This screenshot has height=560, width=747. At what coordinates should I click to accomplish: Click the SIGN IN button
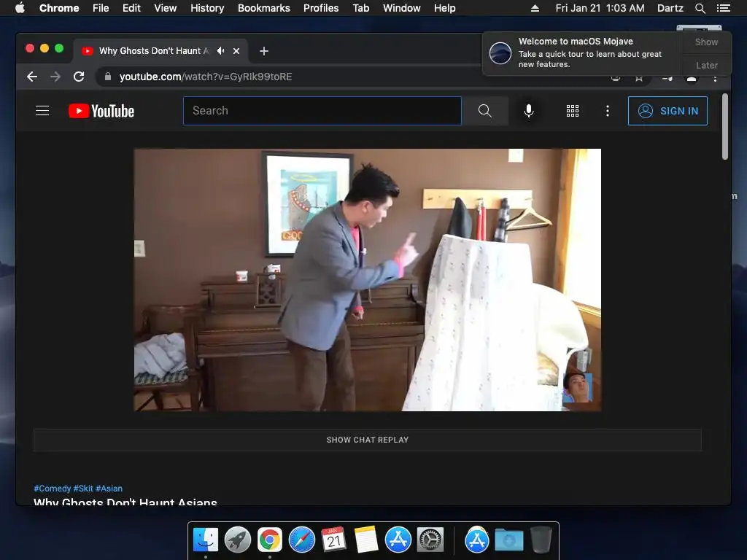coord(667,111)
